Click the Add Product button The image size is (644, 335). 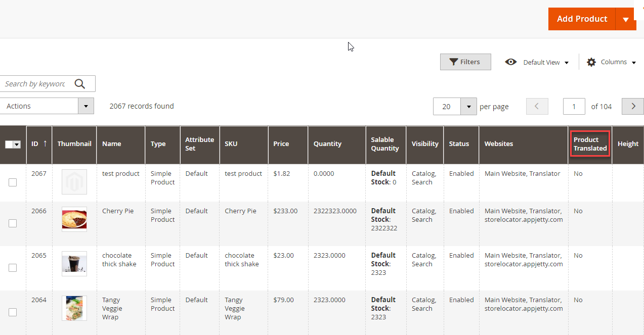[x=582, y=19]
